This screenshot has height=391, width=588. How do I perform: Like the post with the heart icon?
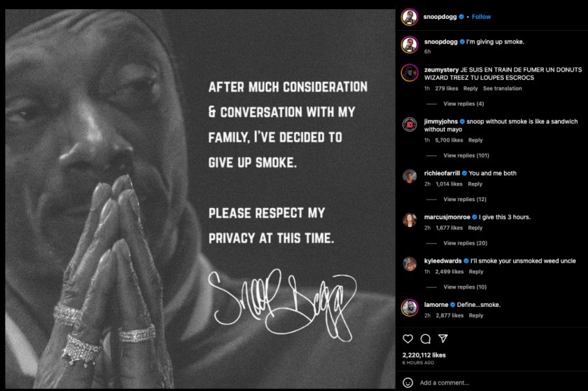coord(407,339)
